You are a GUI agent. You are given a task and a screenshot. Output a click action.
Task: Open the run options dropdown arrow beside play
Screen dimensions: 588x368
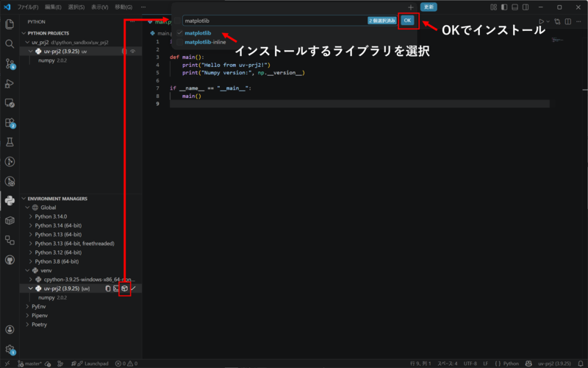548,22
